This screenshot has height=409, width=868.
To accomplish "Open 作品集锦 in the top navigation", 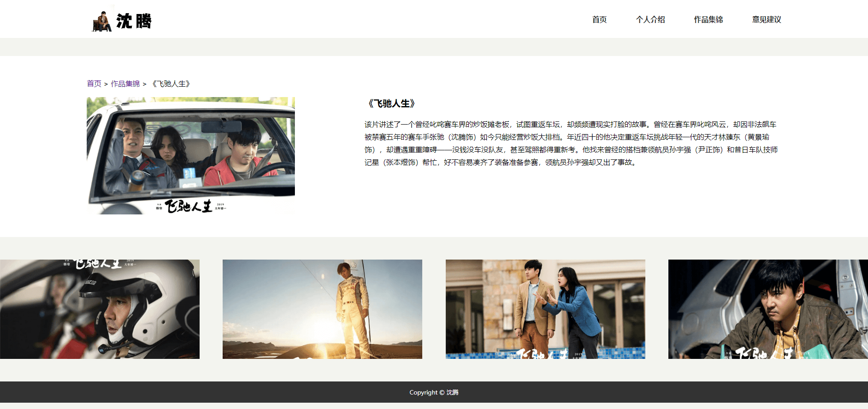I will [708, 19].
